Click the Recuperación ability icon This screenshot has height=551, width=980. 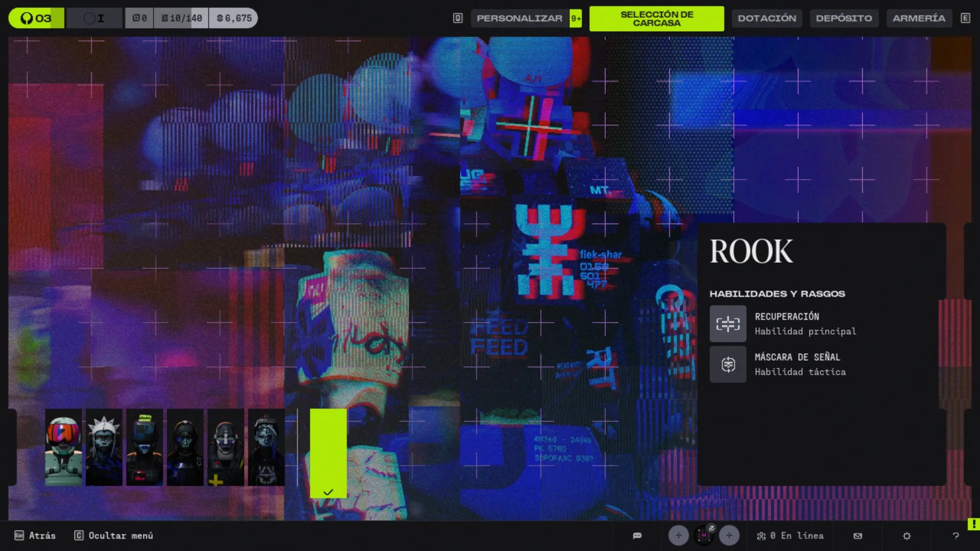[728, 323]
